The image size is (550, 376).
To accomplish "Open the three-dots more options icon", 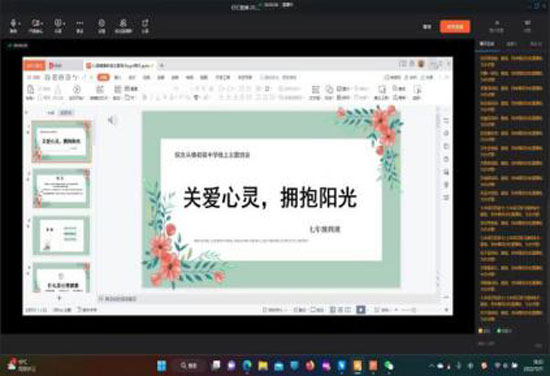I will 80,24.
